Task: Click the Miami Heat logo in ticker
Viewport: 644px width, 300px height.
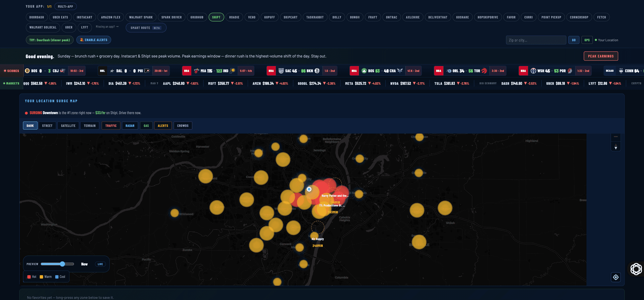Action: tap(196, 71)
